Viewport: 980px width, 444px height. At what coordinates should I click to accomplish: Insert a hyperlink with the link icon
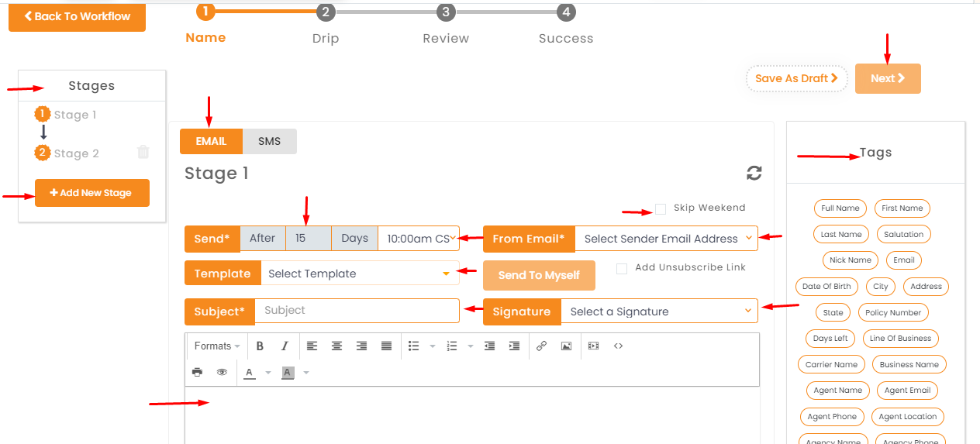[x=541, y=346]
